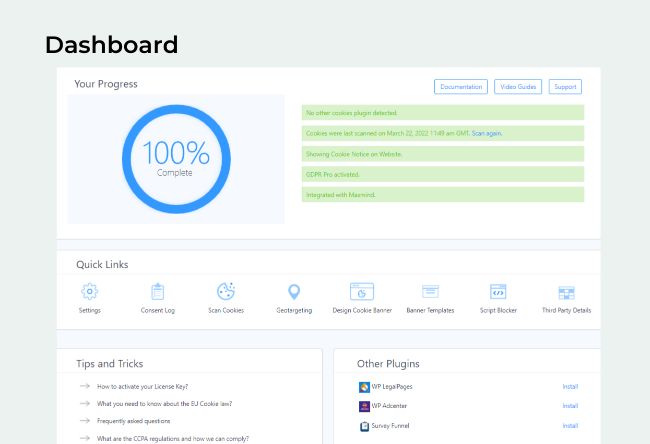
Task: Click the 'WP LegalPages' plugin name
Action: pyautogui.click(x=392, y=387)
